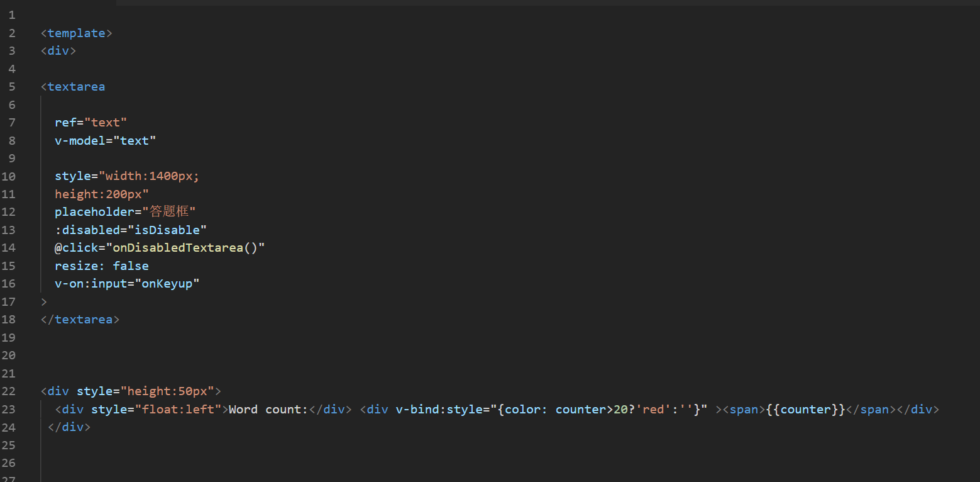980x482 pixels.
Task: Click the 'red' string in v-bind:style
Action: (653, 410)
